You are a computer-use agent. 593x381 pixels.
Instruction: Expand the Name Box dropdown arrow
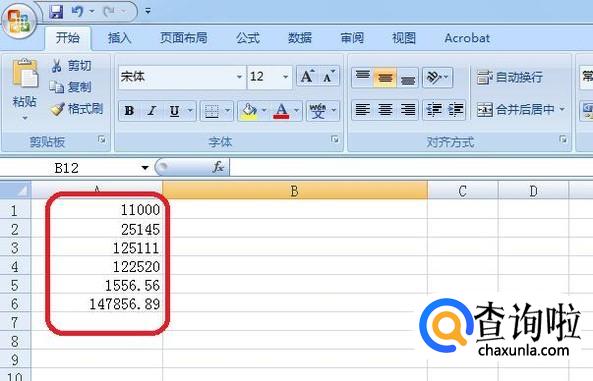(x=145, y=168)
